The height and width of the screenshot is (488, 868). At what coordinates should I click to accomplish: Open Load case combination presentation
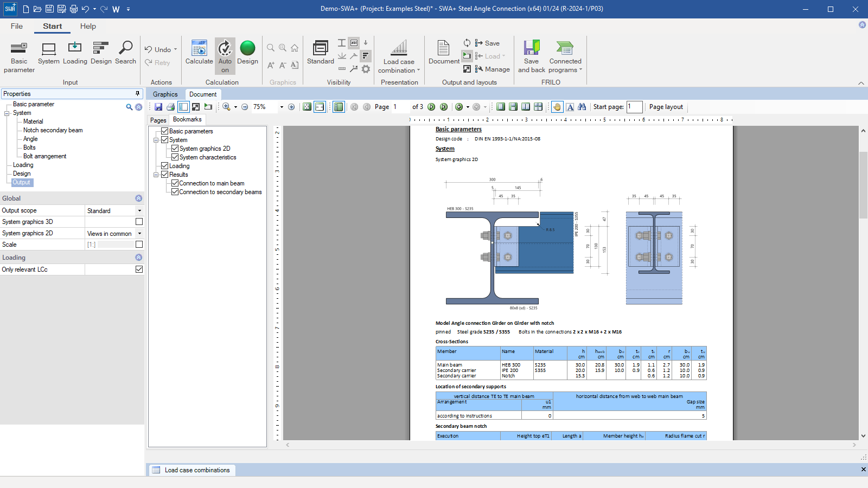[x=399, y=56]
